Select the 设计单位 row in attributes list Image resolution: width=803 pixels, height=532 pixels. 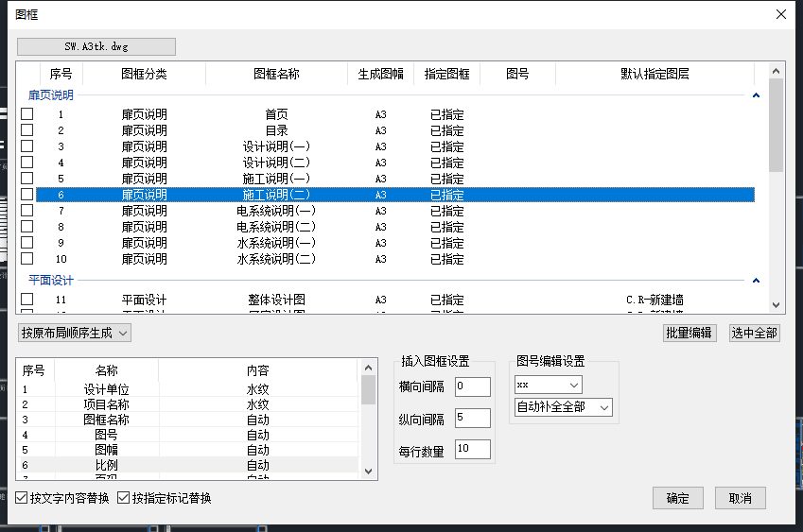click(x=188, y=389)
